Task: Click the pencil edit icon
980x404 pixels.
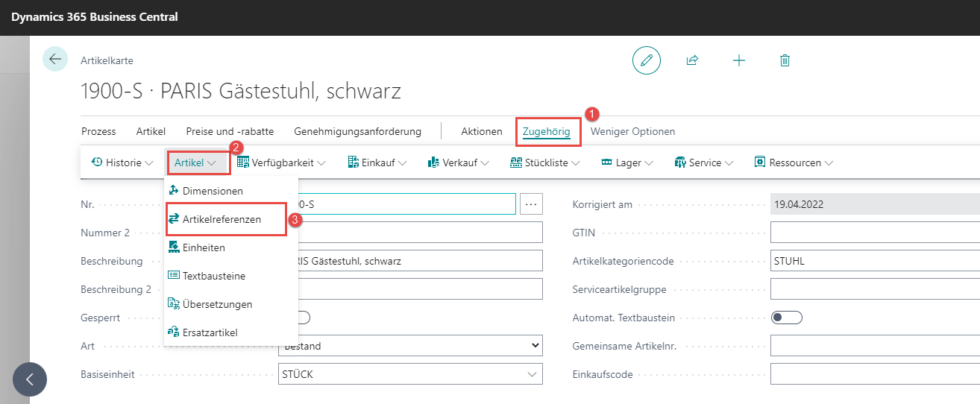Action: pyautogui.click(x=647, y=60)
